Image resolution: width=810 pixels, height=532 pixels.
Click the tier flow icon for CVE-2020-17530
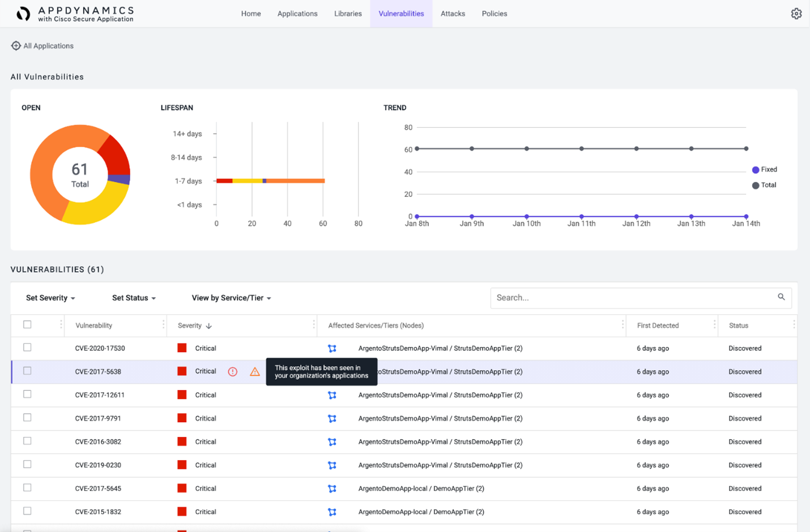[x=332, y=349]
